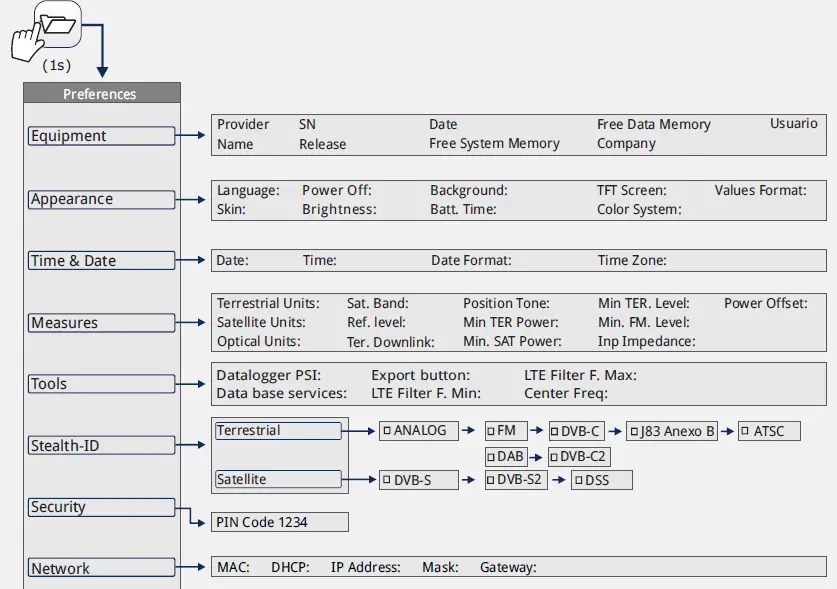
Task: Open the Network settings entry
Action: (x=101, y=568)
